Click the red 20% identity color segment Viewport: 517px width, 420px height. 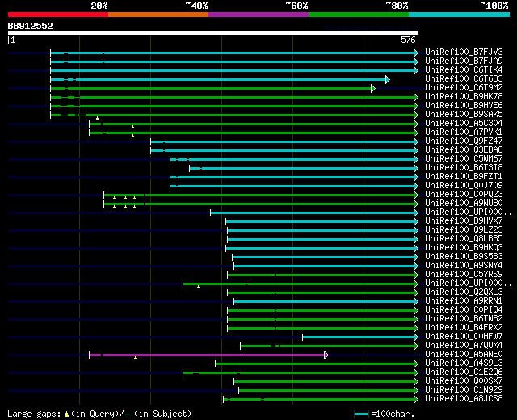[58, 15]
